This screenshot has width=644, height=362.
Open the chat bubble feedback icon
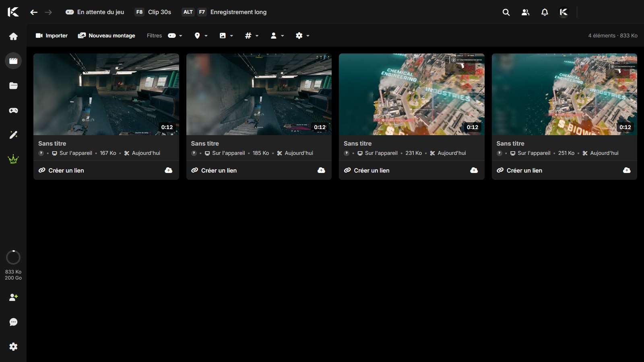(13, 322)
